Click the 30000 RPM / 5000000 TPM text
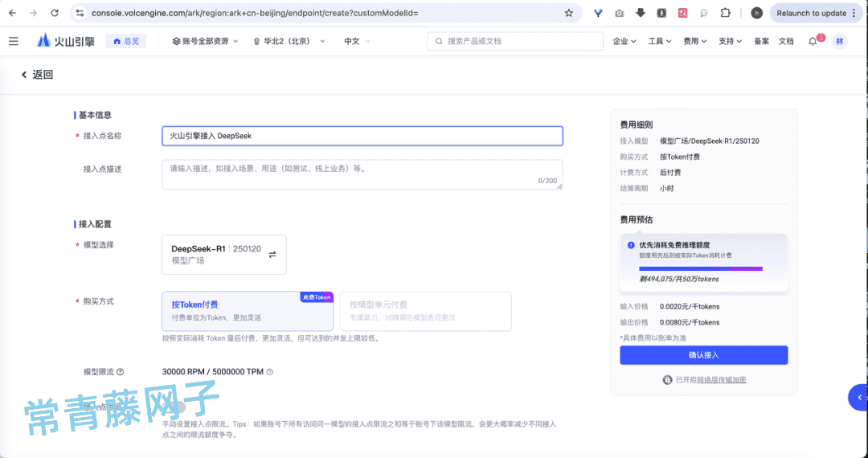This screenshot has height=458, width=868. [x=212, y=372]
